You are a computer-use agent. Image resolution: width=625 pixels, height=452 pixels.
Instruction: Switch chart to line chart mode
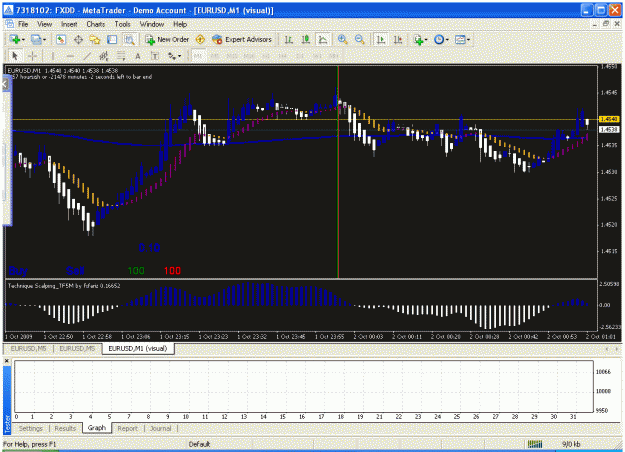323,39
